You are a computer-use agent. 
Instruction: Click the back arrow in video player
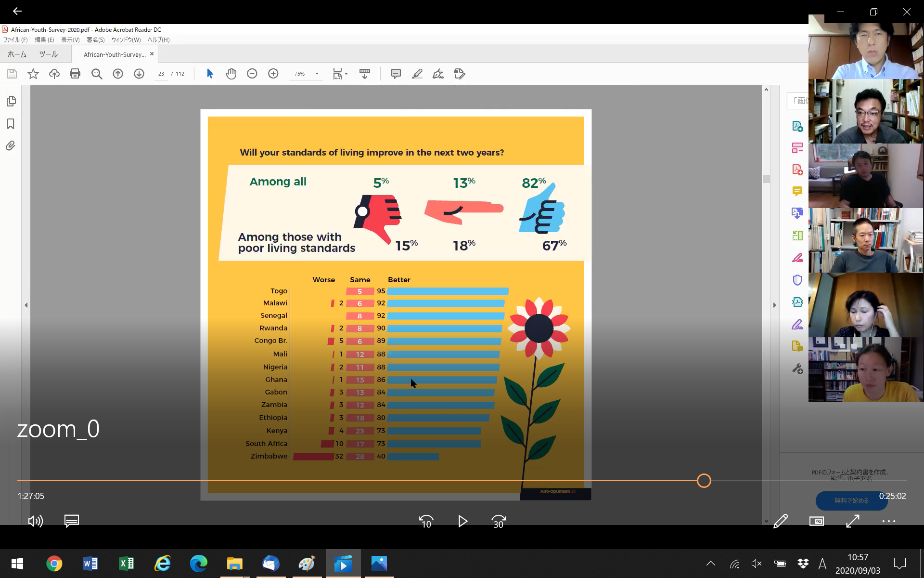[17, 11]
